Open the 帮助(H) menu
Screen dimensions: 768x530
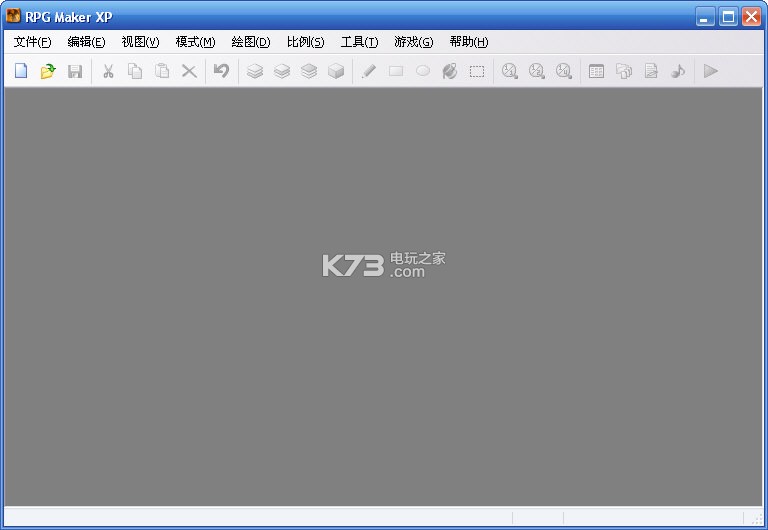coord(469,42)
